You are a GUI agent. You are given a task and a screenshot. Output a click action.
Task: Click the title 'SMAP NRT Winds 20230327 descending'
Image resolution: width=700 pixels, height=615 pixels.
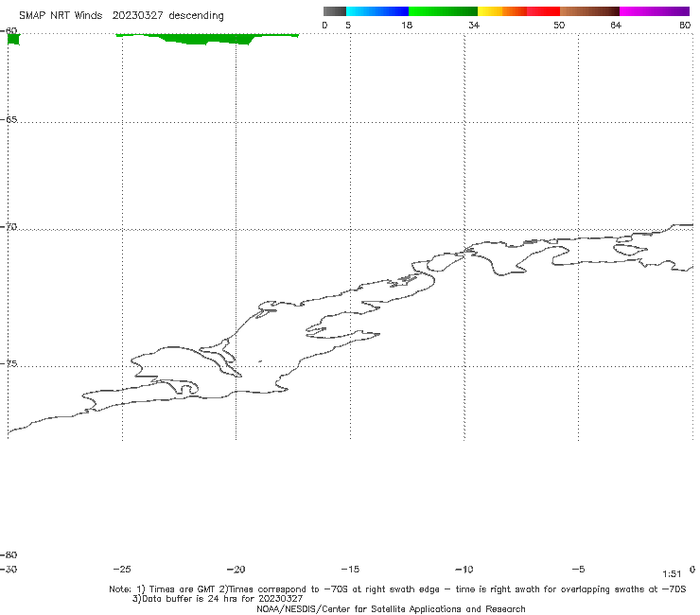[x=121, y=15]
